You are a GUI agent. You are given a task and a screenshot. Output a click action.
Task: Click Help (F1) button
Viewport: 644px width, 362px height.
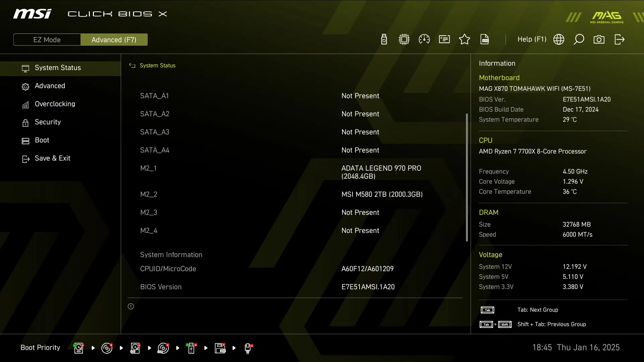coord(532,40)
